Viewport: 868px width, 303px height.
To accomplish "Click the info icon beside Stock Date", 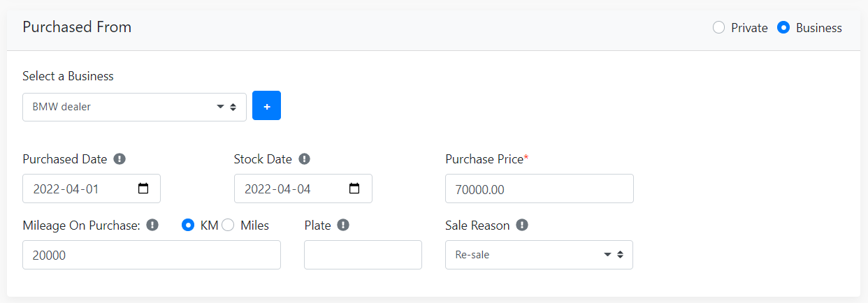I will click(304, 159).
